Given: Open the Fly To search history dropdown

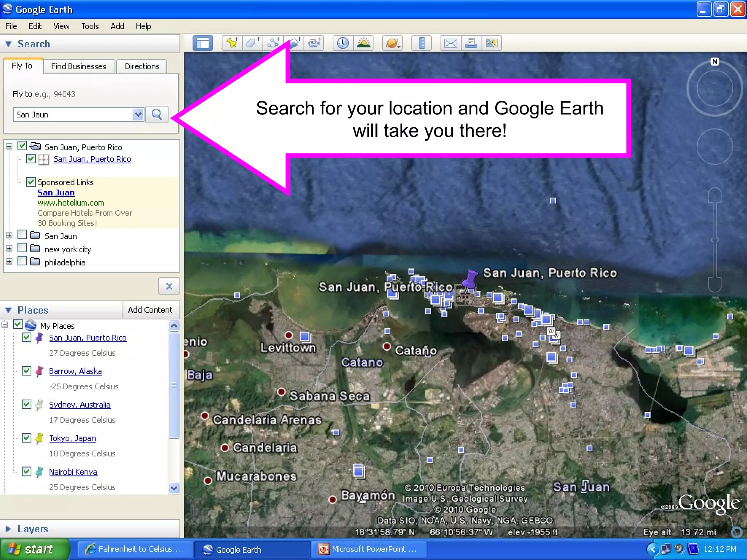Looking at the screenshot, I should coord(138,114).
